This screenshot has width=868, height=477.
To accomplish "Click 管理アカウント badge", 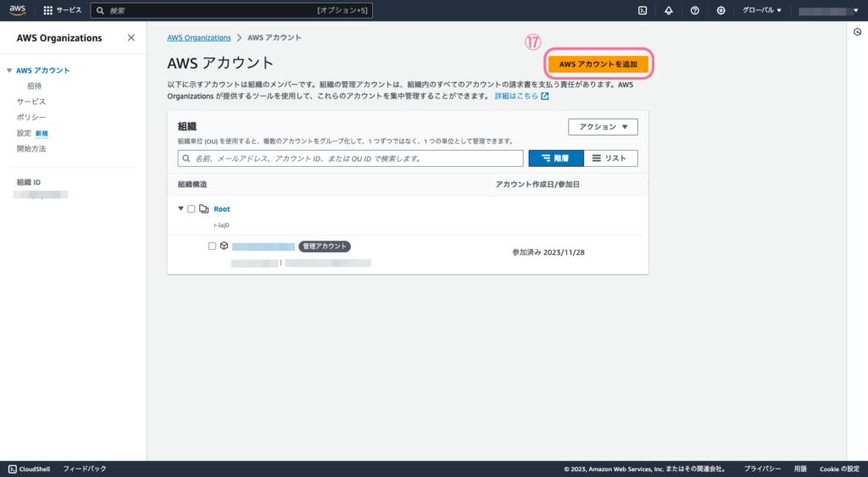I will (x=325, y=247).
